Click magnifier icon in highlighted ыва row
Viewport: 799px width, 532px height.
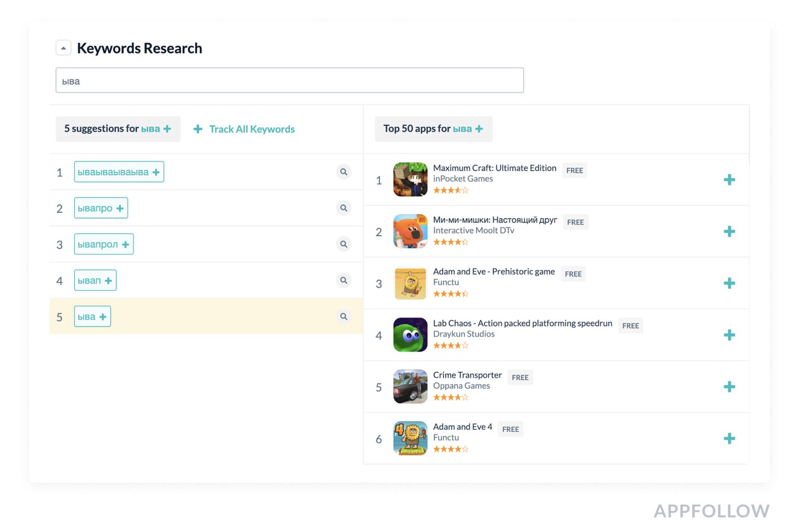[x=344, y=316]
